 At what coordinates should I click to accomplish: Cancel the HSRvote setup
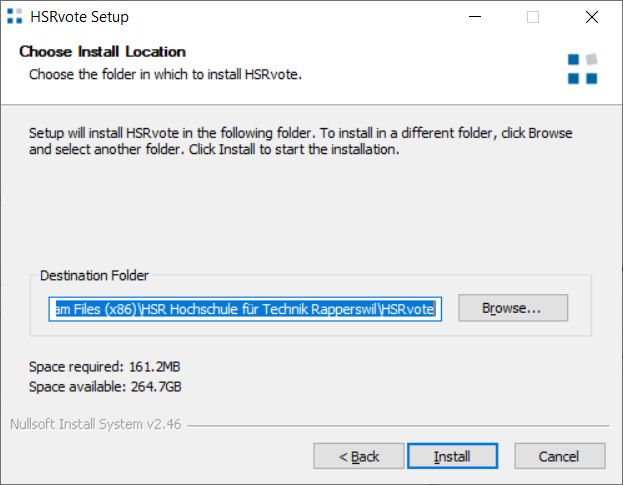pyautogui.click(x=559, y=456)
